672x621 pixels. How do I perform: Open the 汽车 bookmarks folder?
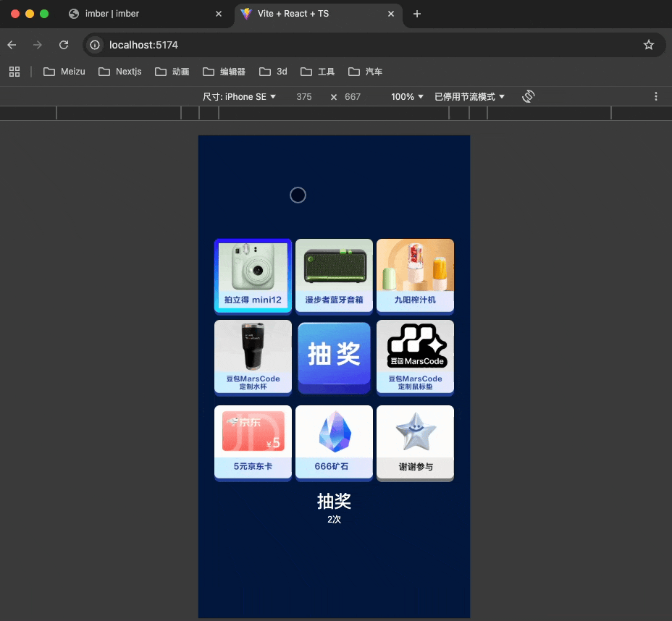(x=365, y=72)
